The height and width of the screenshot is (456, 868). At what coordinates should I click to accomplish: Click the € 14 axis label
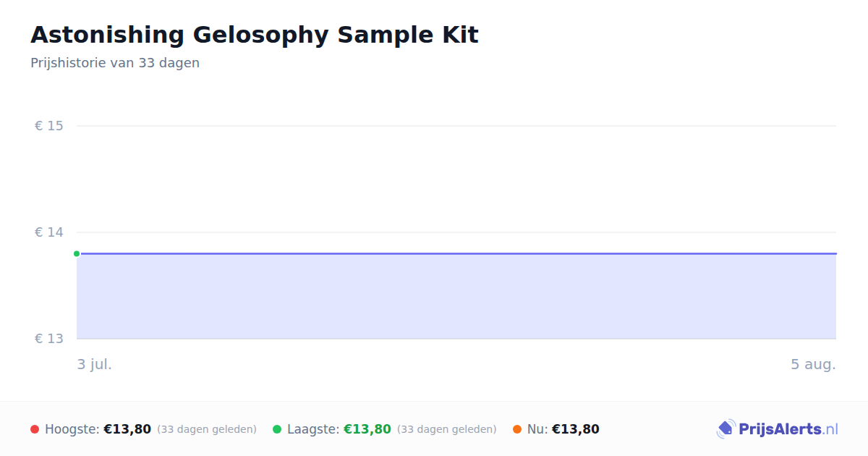tap(49, 232)
